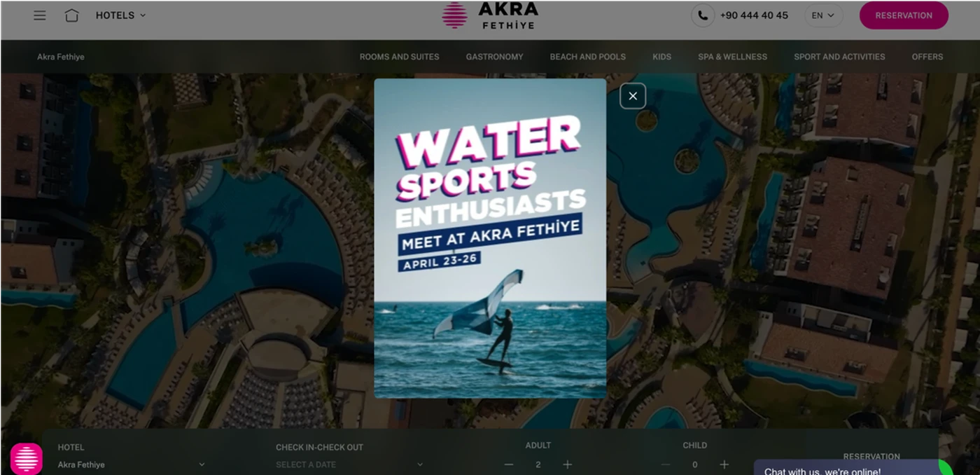Go to Spa & Wellness menu
The height and width of the screenshot is (475, 980).
[x=732, y=57]
